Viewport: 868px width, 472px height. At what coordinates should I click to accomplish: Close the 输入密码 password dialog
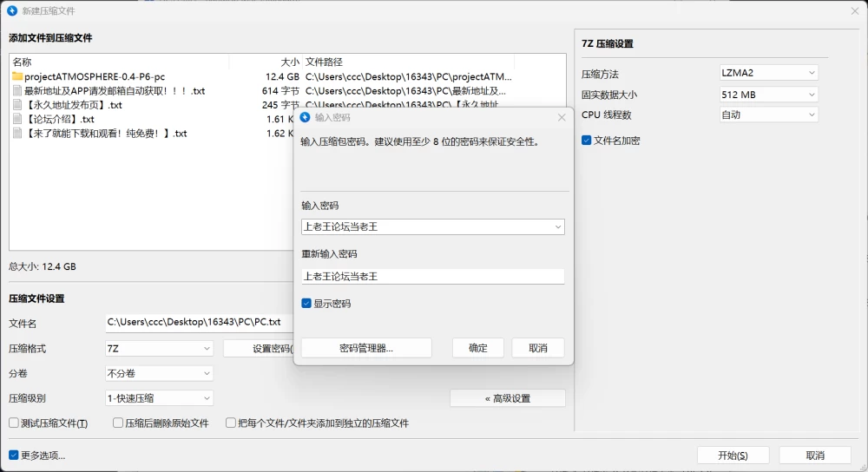click(562, 117)
